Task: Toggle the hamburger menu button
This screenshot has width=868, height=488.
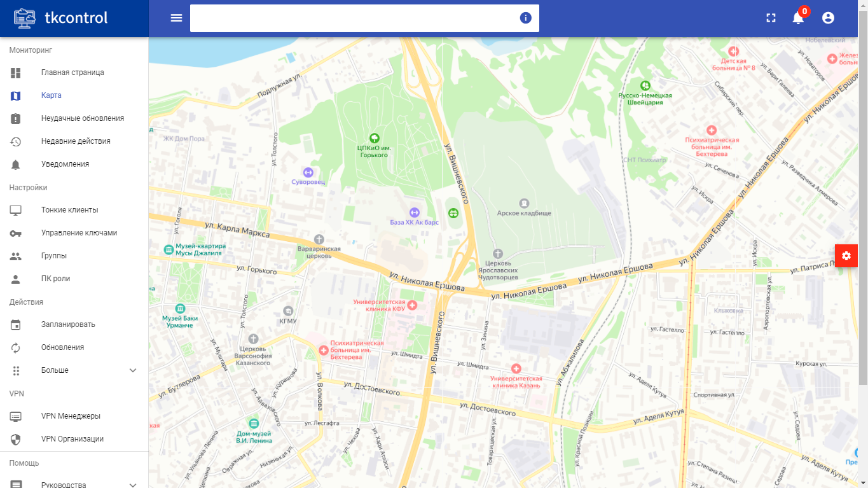Action: pyautogui.click(x=177, y=18)
